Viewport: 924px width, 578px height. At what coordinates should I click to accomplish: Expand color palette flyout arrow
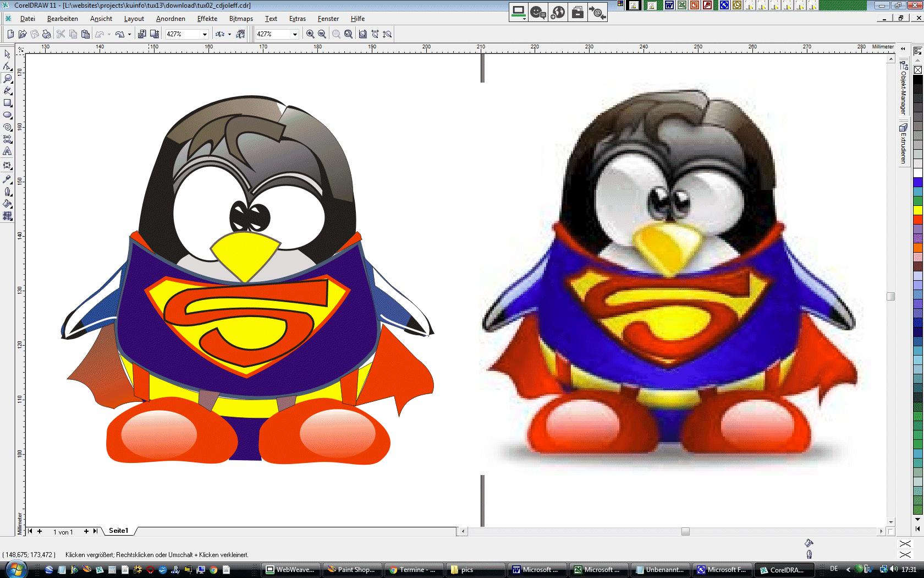pos(917,529)
